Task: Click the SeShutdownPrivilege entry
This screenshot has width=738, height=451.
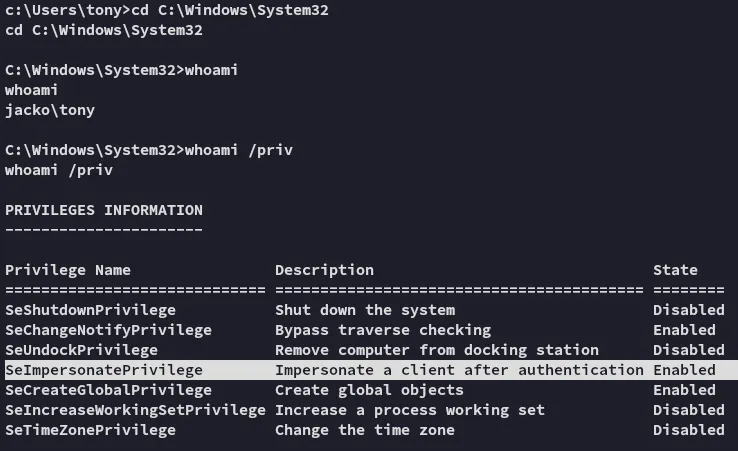Action: 90,310
